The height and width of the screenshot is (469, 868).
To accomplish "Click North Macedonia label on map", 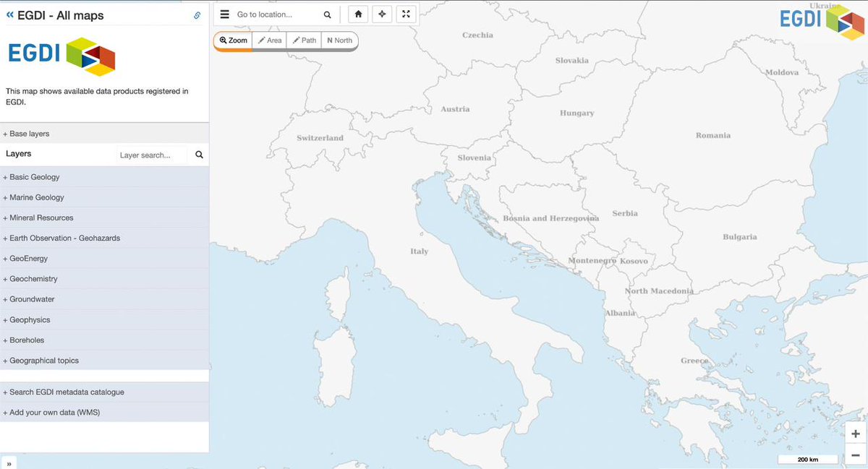I will pos(659,291).
